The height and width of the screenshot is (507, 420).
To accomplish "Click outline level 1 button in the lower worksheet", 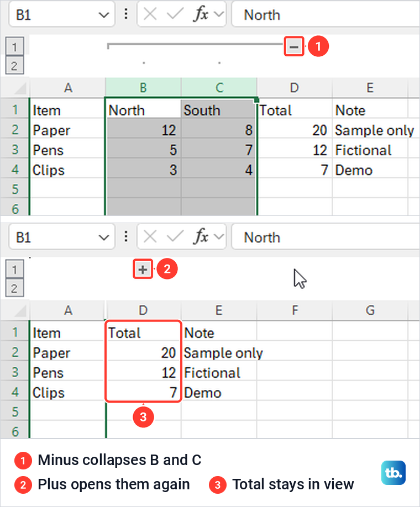I will [x=14, y=270].
